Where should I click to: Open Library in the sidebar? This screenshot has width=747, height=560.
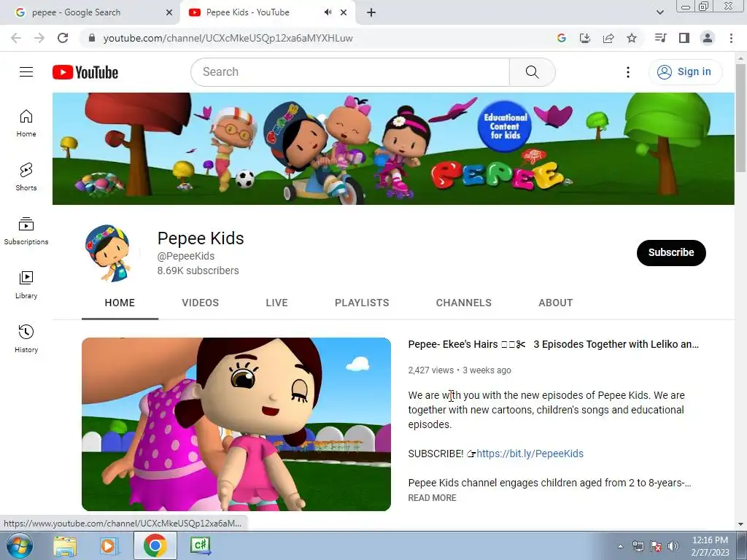(x=26, y=285)
